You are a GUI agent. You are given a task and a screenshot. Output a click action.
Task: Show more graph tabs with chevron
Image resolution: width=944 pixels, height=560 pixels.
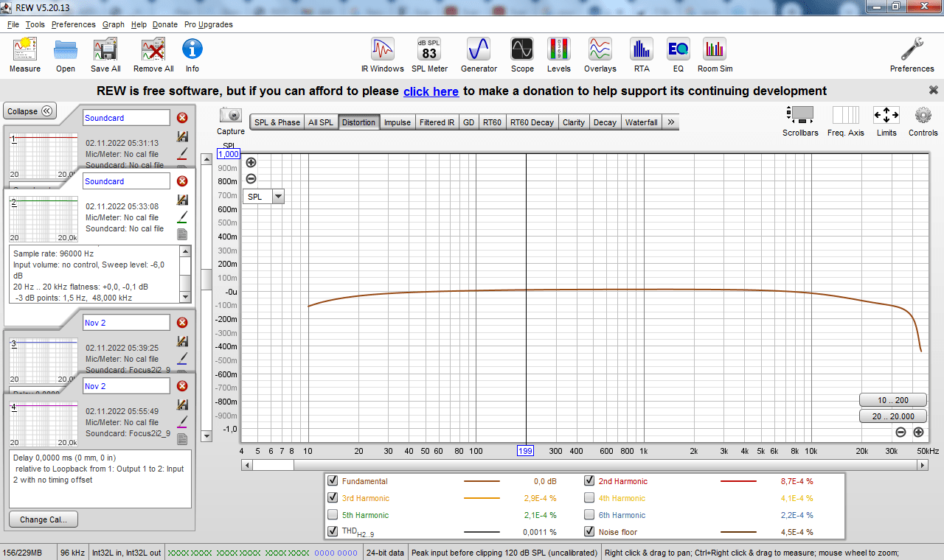click(670, 122)
